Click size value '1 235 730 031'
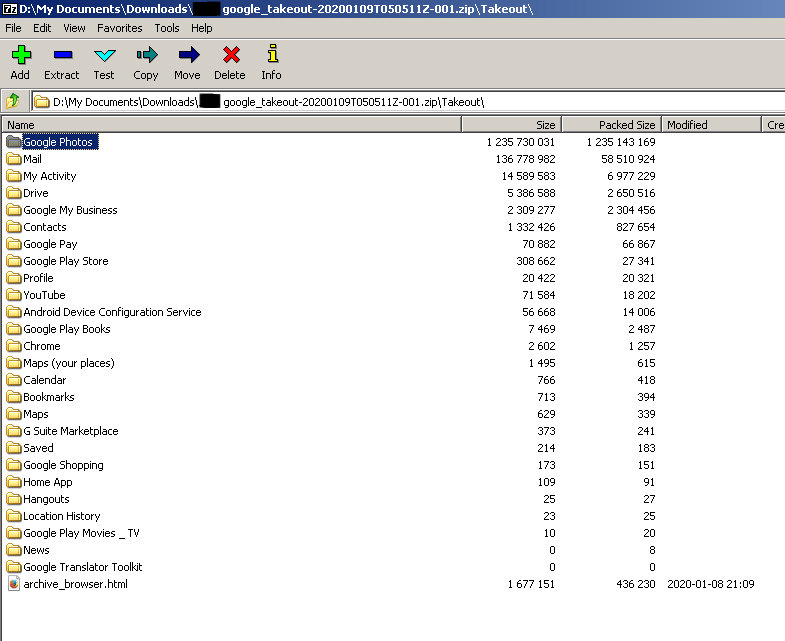This screenshot has height=641, width=785. 521,142
